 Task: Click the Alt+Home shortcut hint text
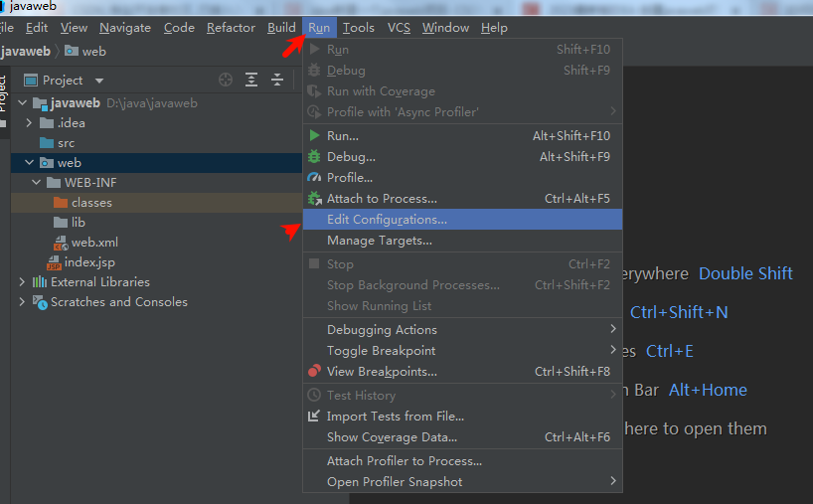click(x=708, y=390)
